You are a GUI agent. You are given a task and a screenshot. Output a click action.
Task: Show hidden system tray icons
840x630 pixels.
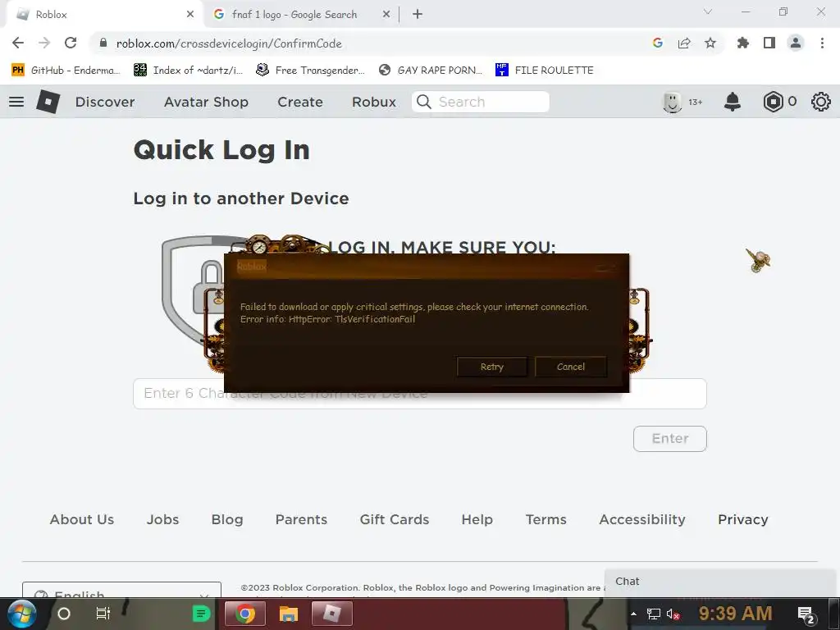click(x=634, y=614)
